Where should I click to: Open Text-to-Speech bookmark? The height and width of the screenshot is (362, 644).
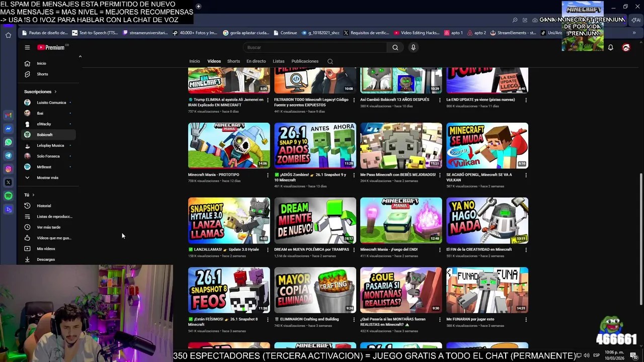[x=95, y=33]
